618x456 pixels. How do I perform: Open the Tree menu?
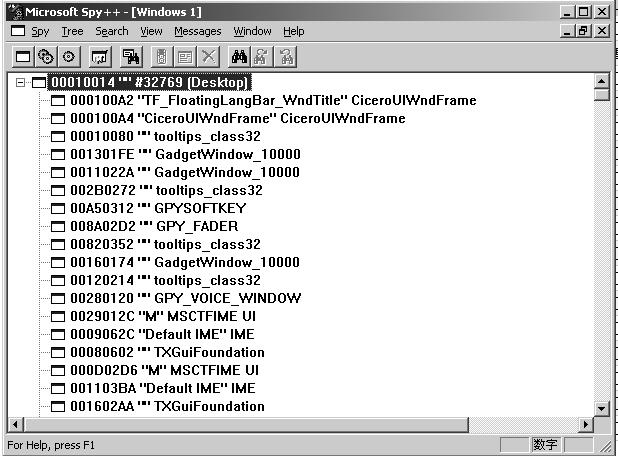(x=73, y=31)
